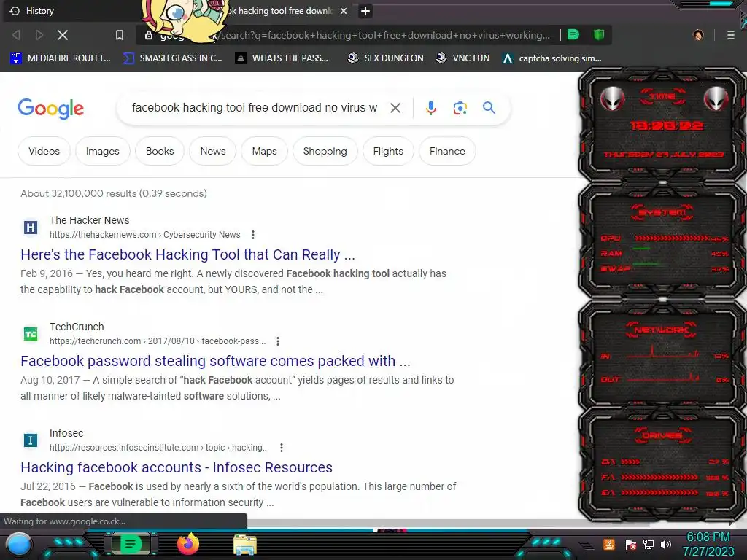Image resolution: width=747 pixels, height=560 pixels.
Task: Open "Here's the Facebook Hacking Tool" result
Action: point(187,254)
